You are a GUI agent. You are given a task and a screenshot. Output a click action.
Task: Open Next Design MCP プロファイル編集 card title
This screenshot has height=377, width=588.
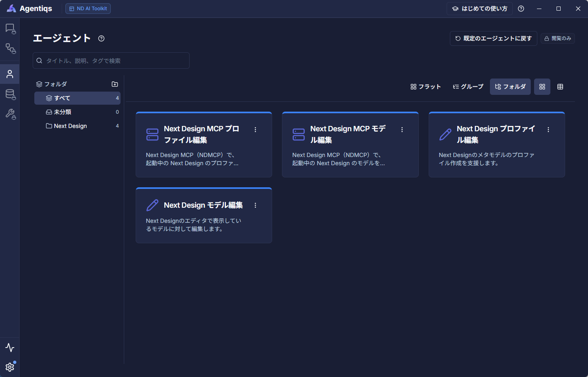click(201, 135)
